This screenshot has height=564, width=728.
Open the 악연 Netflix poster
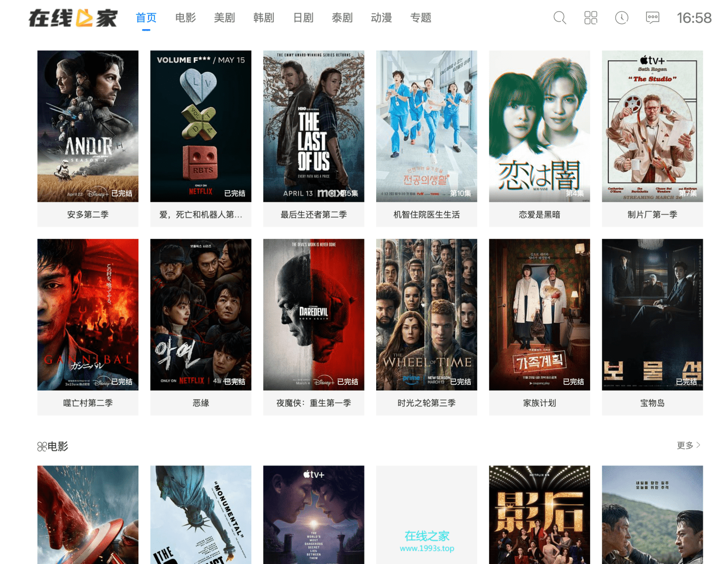coord(201,315)
